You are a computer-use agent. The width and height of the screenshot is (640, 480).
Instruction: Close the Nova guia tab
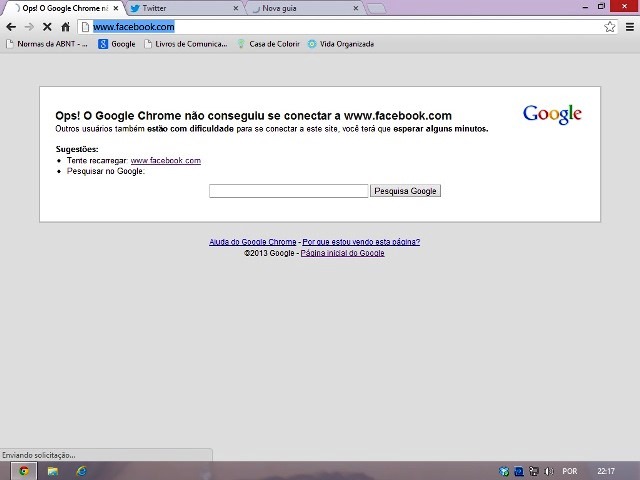point(356,8)
